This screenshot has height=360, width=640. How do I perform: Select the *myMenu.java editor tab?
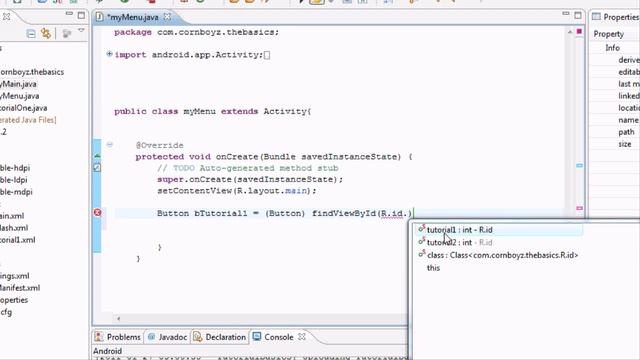(132, 17)
